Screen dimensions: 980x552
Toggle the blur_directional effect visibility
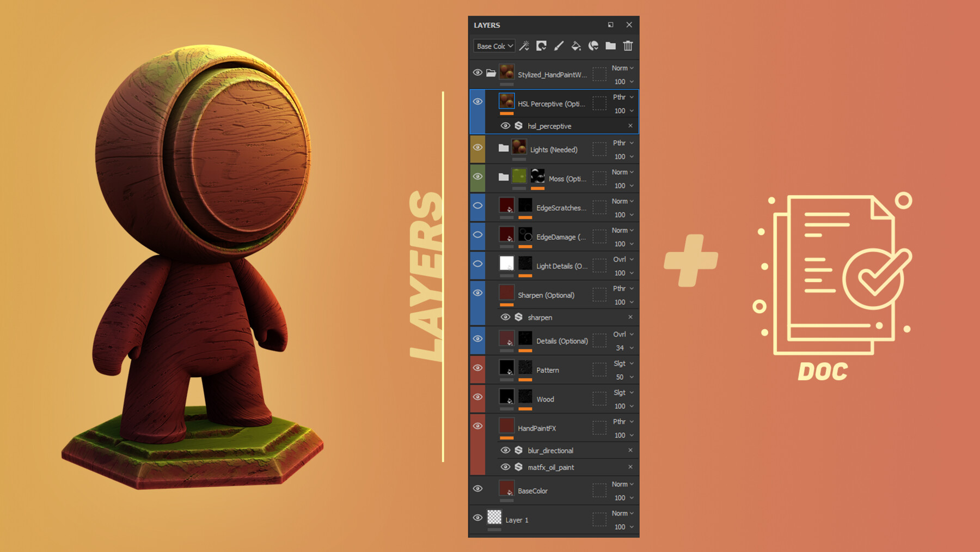coord(505,450)
